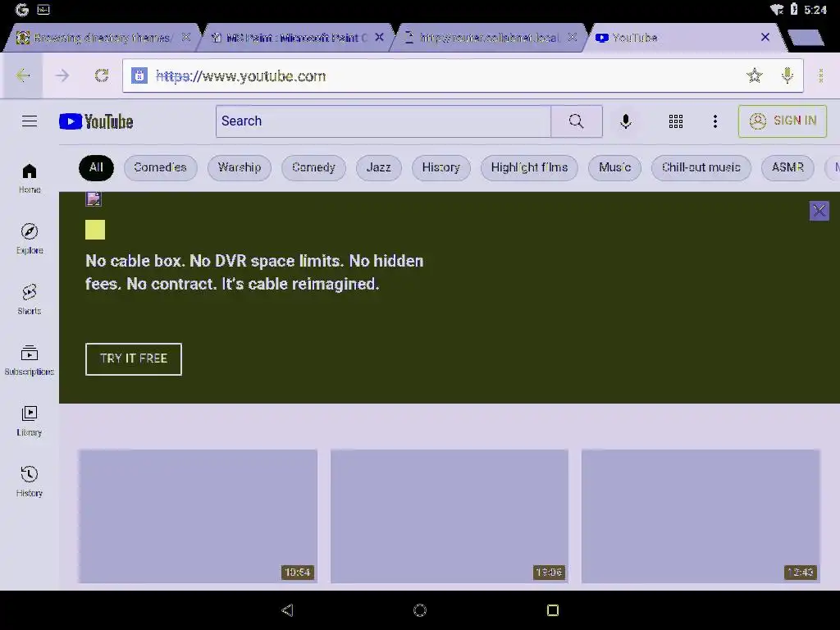This screenshot has height=630, width=840.
Task: Open video thumbnail with 12:43 duration
Action: 701,516
